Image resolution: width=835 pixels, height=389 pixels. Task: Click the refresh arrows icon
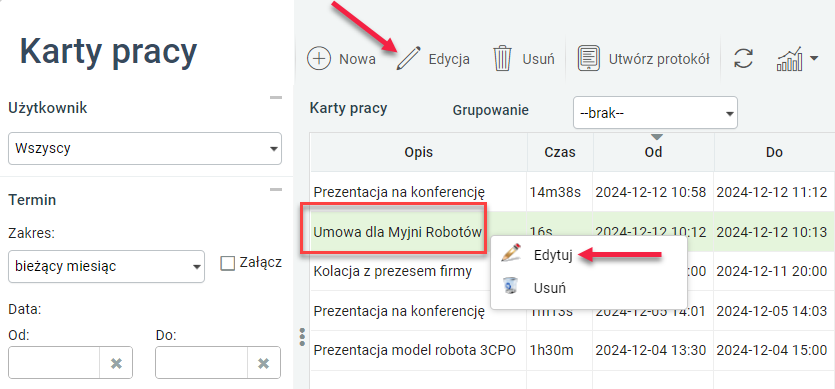pyautogui.click(x=743, y=59)
